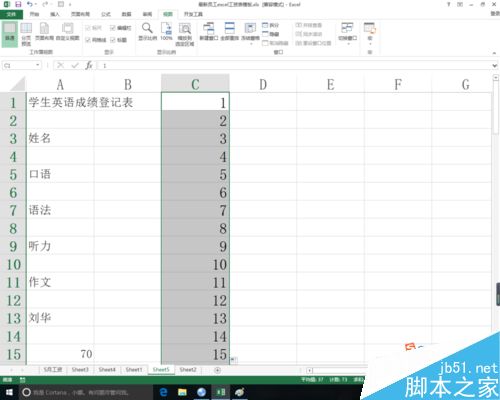Click the Sign in (登录) link
500x400 pixels.
pos(496,14)
